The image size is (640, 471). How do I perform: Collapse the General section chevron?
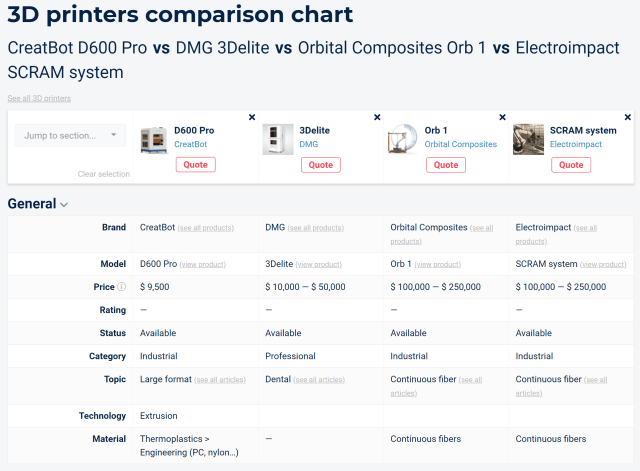point(64,204)
